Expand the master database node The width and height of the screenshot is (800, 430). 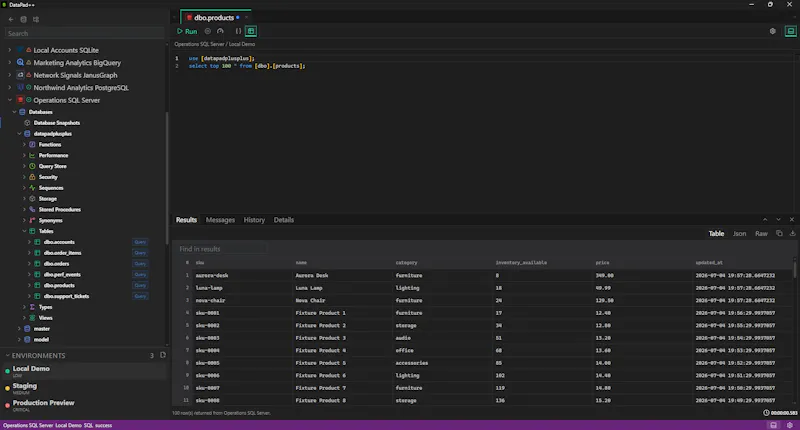pos(19,328)
